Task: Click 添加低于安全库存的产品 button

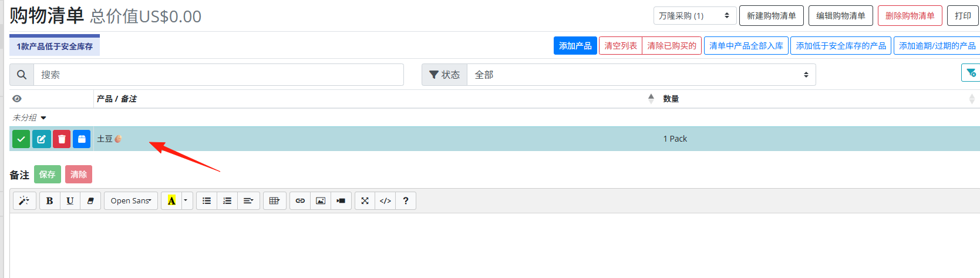Action: [x=841, y=46]
